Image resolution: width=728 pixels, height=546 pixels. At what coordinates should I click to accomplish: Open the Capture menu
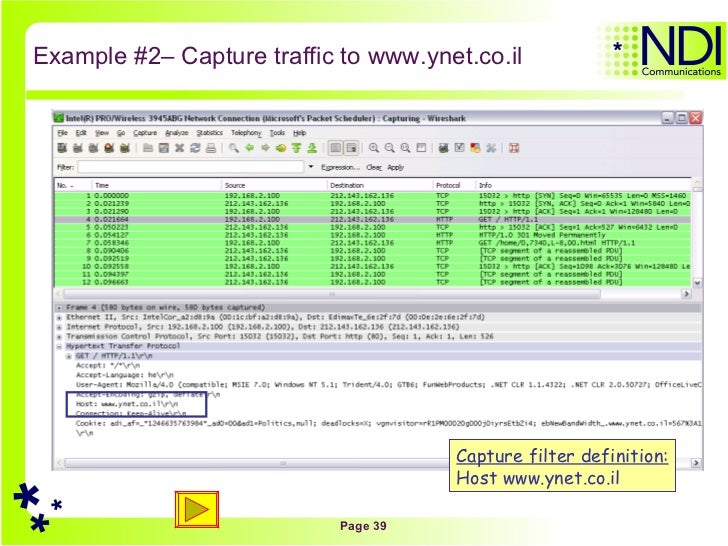pos(145,133)
